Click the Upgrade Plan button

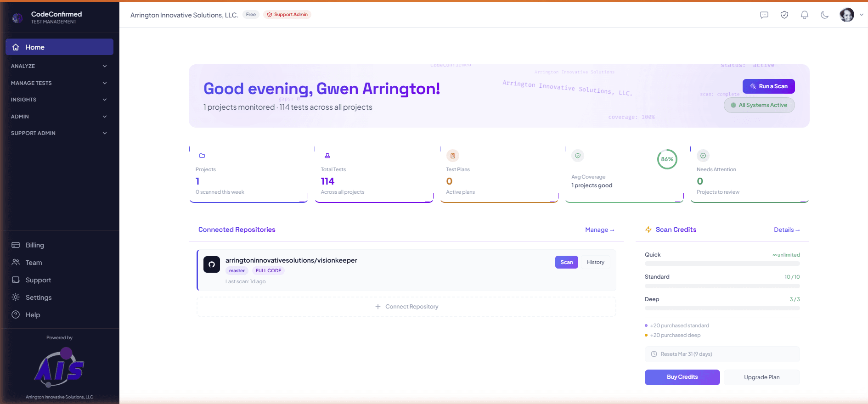[761, 377]
